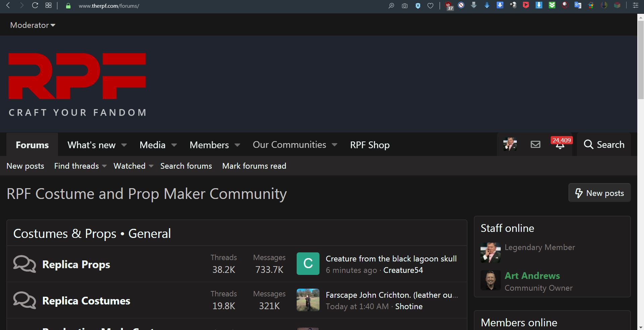Open Search with magnifier button
Viewport: 644px width, 330px height.
click(x=604, y=145)
